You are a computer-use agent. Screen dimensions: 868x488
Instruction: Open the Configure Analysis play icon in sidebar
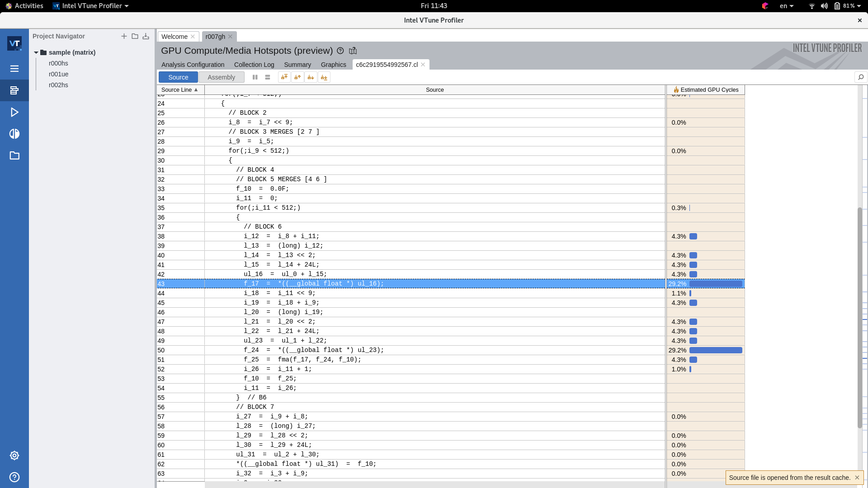click(x=14, y=112)
